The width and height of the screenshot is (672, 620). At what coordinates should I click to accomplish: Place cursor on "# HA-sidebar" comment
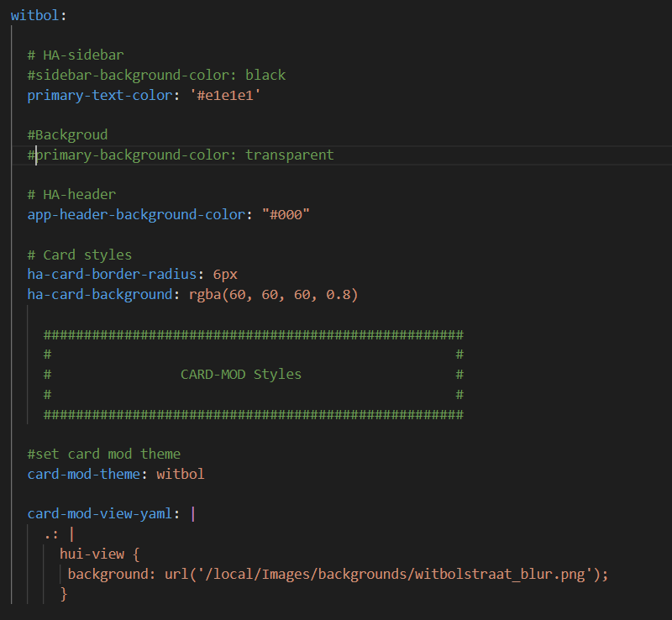(x=76, y=55)
